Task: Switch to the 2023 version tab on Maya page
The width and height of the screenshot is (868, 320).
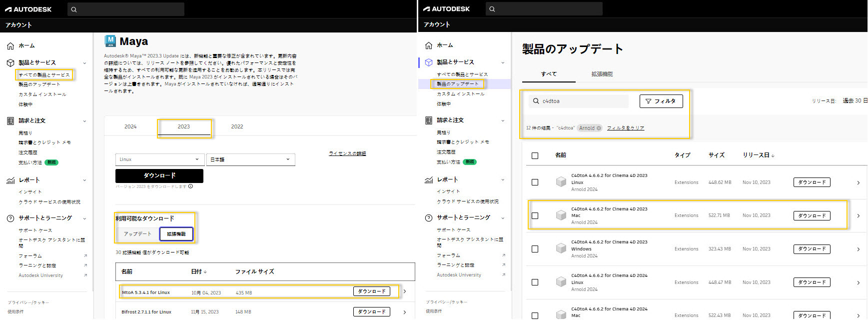Action: click(184, 127)
